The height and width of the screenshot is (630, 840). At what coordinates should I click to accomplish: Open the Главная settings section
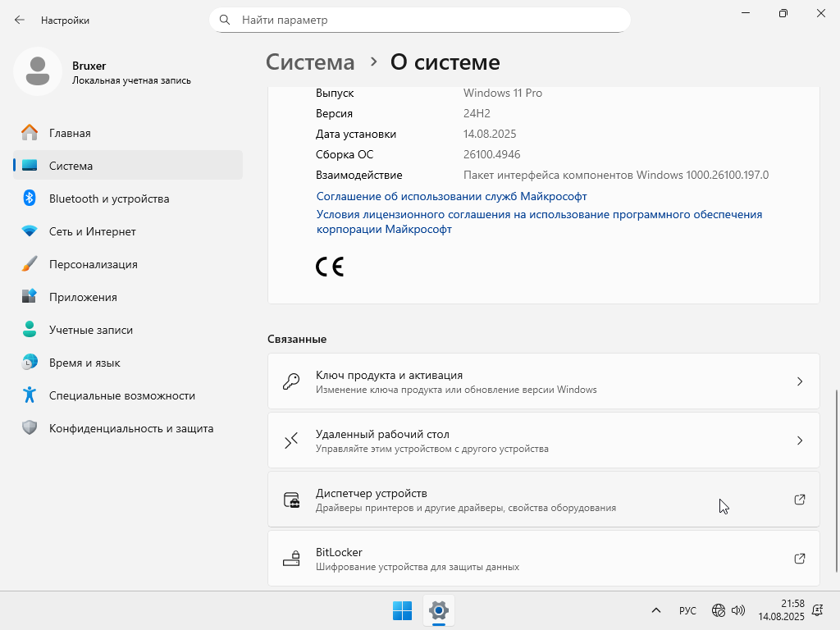point(128,132)
